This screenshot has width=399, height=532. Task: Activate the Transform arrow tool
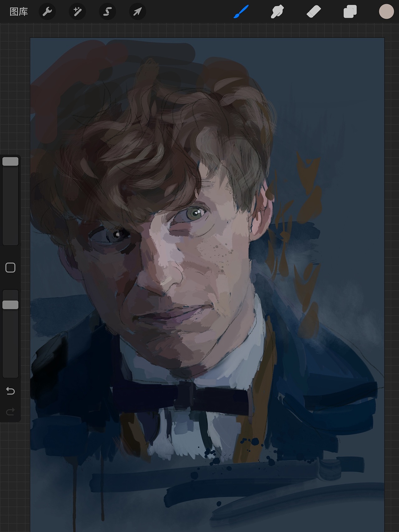[x=137, y=12]
